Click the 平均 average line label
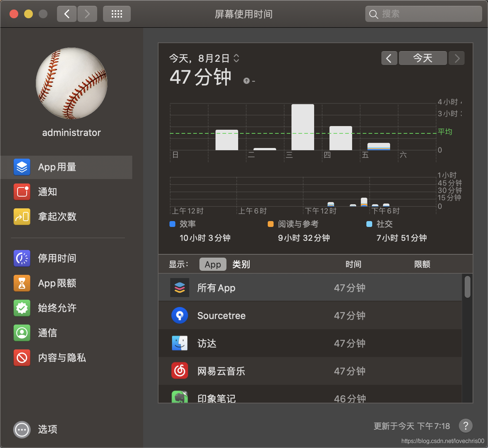488x448 pixels. [x=445, y=132]
